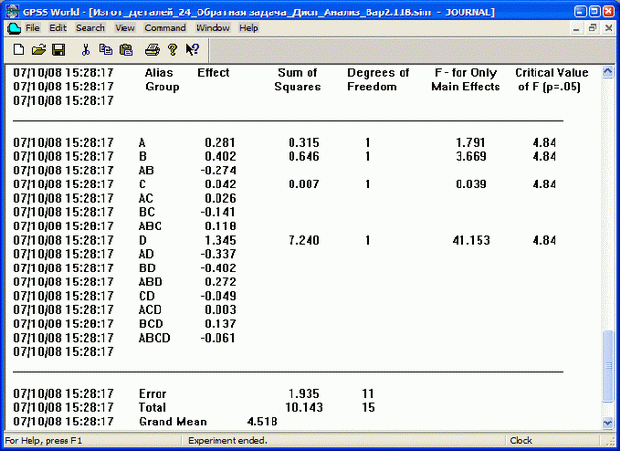Click F value 41.153 for factor D

(471, 240)
